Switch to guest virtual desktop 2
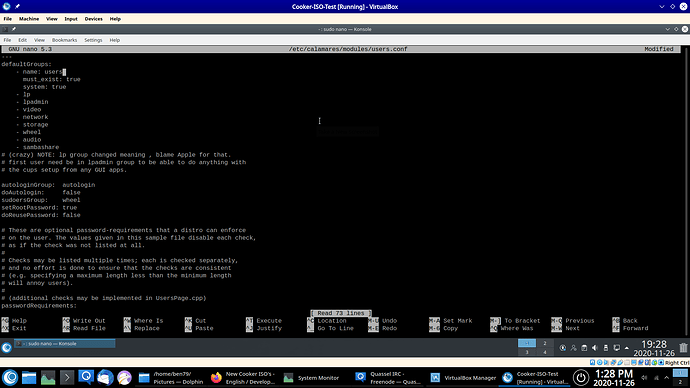The image size is (690, 388). click(x=545, y=343)
